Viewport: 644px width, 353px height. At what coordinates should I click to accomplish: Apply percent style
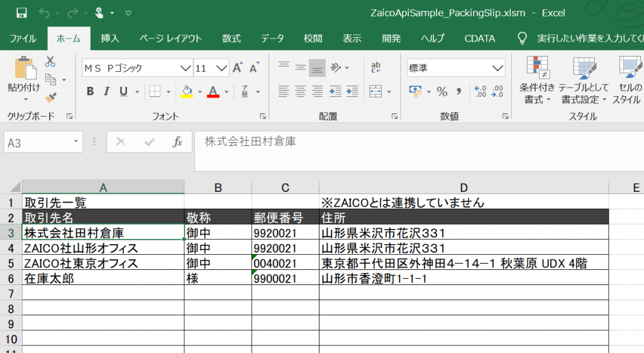pos(442,91)
